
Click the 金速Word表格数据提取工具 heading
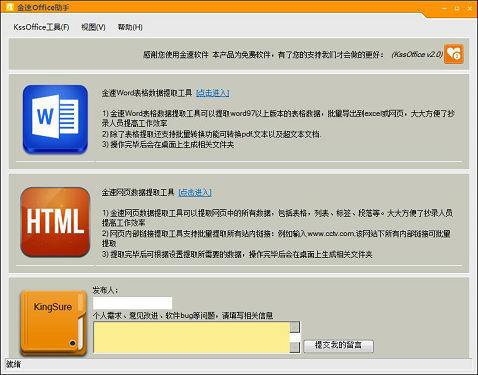(147, 93)
